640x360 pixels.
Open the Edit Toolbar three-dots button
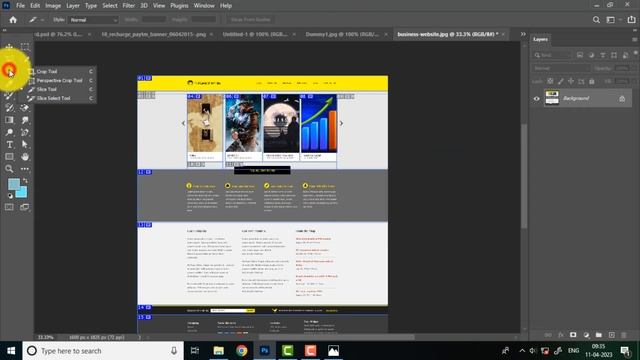[25, 169]
